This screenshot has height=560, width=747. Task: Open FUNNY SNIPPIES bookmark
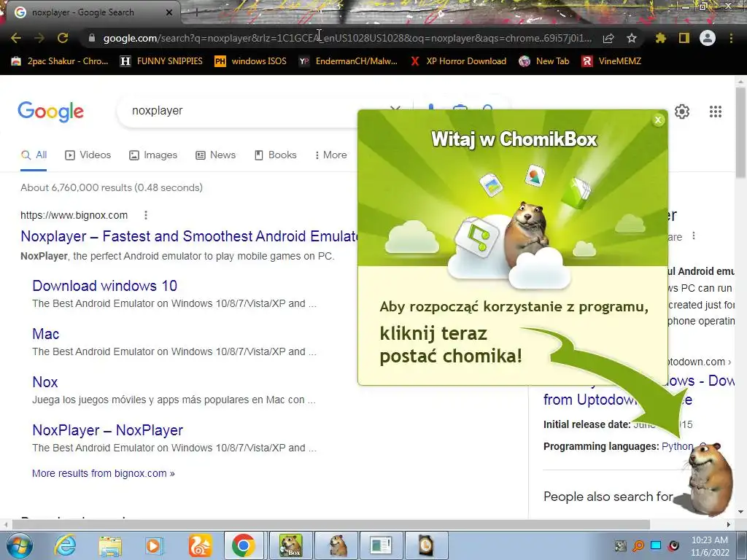pos(161,61)
